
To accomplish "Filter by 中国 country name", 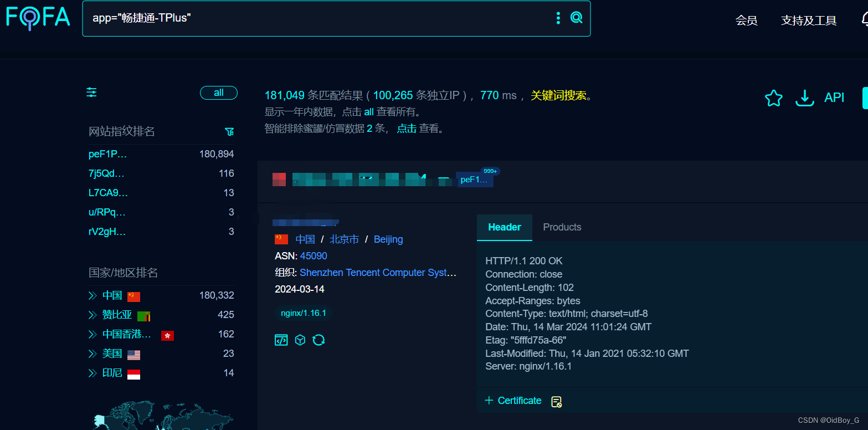I will click(112, 295).
